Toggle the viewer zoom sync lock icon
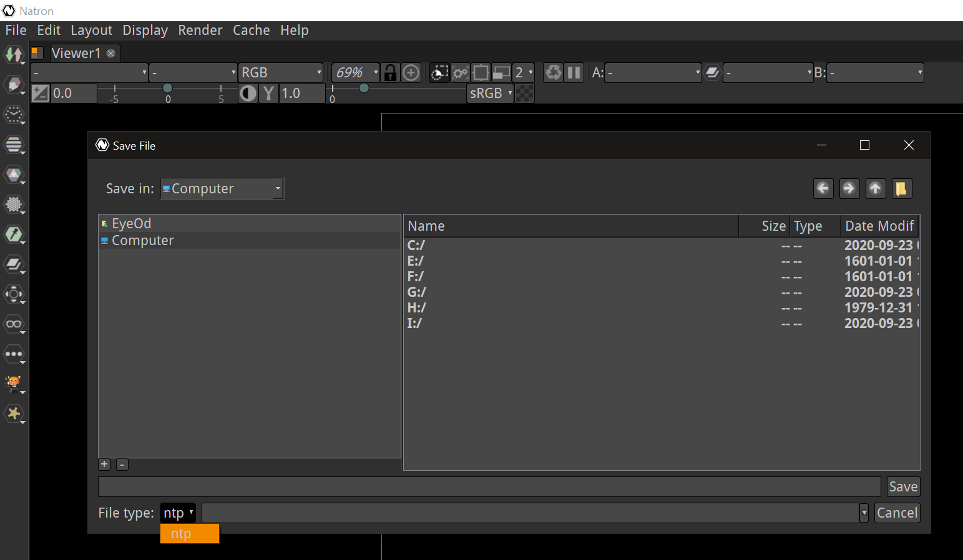The height and width of the screenshot is (560, 963). (x=390, y=73)
